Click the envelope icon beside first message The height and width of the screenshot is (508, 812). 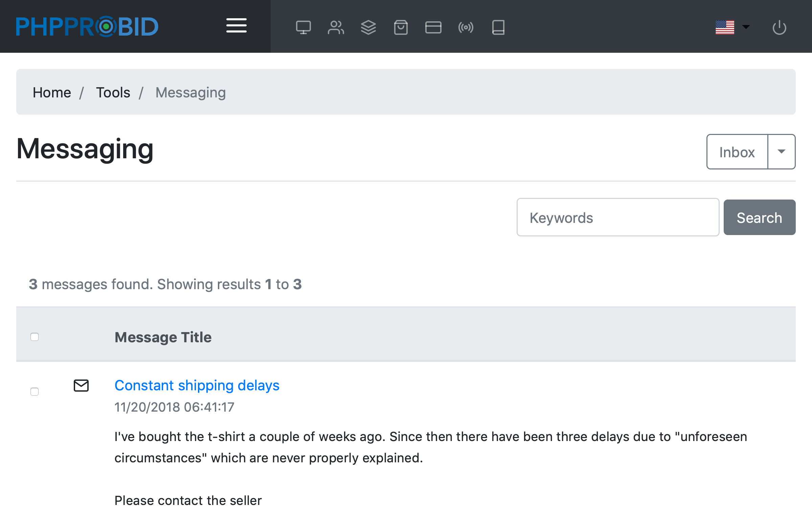click(81, 386)
